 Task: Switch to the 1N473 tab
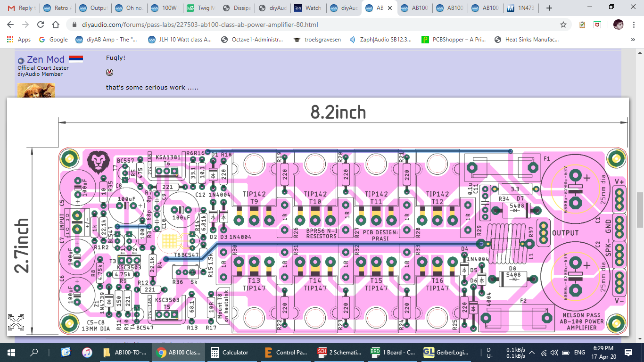click(521, 8)
